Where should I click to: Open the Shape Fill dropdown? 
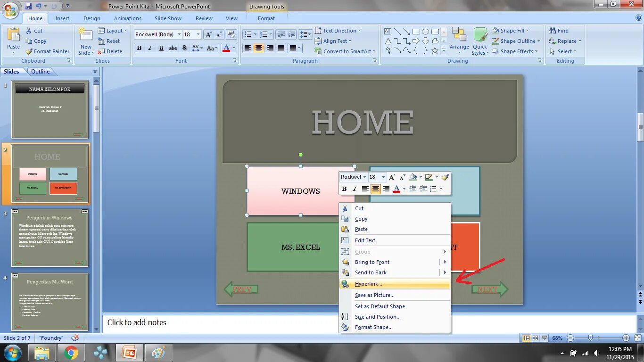511,31
